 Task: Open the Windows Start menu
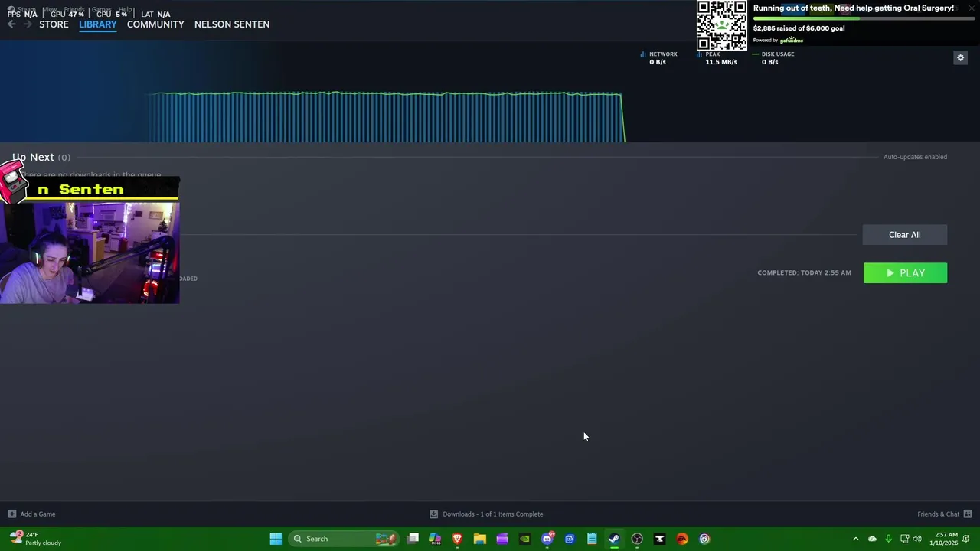click(276, 539)
